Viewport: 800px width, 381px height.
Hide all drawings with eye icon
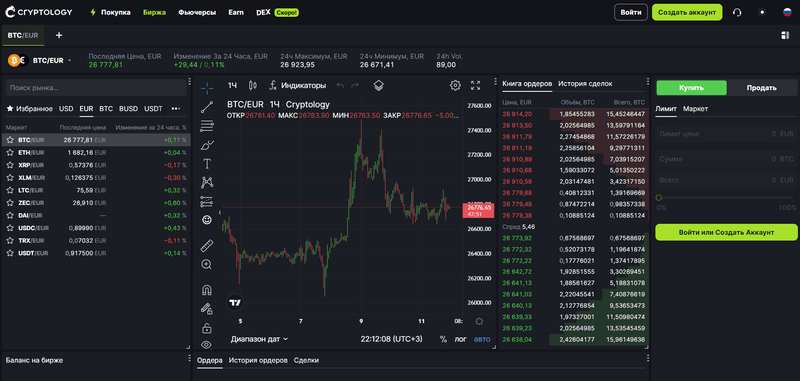pyautogui.click(x=207, y=344)
